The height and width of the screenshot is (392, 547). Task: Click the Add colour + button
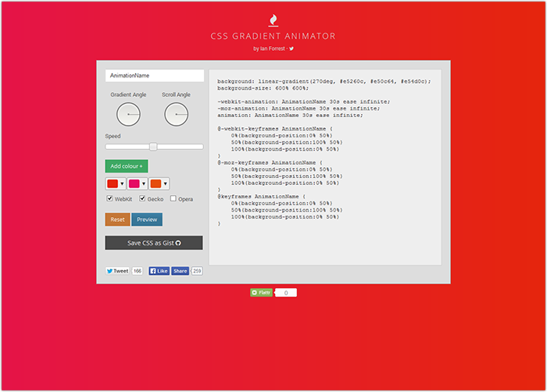point(127,166)
